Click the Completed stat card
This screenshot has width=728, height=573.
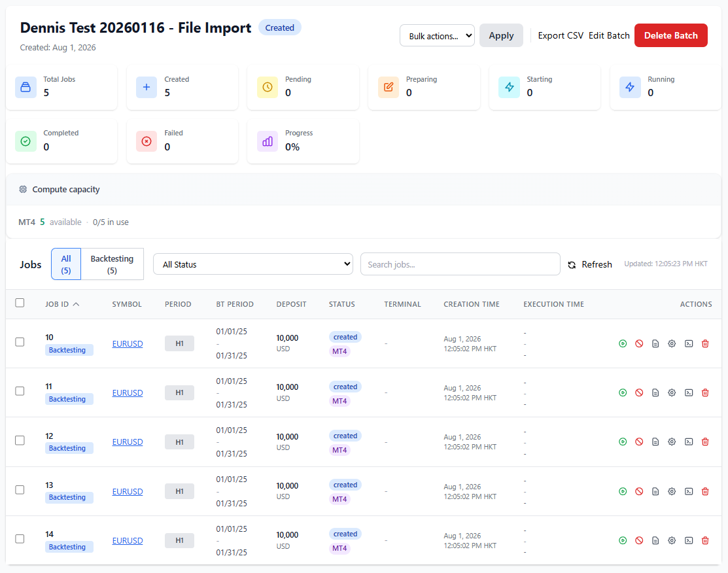61,141
